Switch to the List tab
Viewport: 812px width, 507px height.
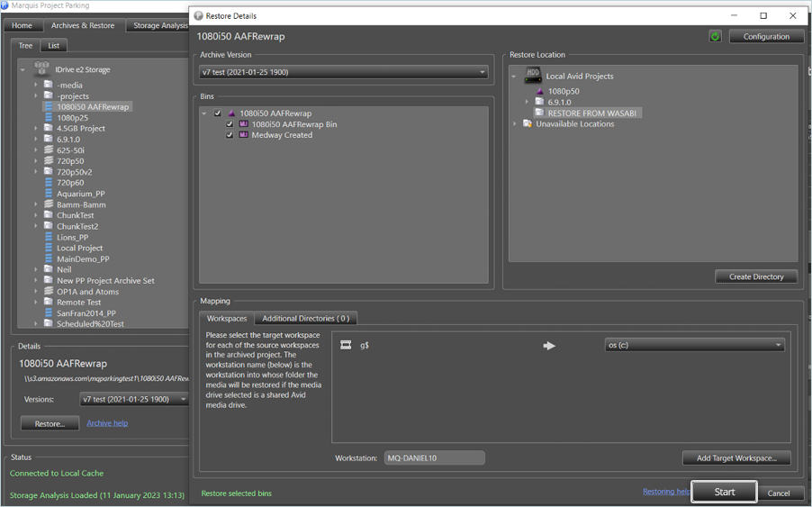(54, 46)
